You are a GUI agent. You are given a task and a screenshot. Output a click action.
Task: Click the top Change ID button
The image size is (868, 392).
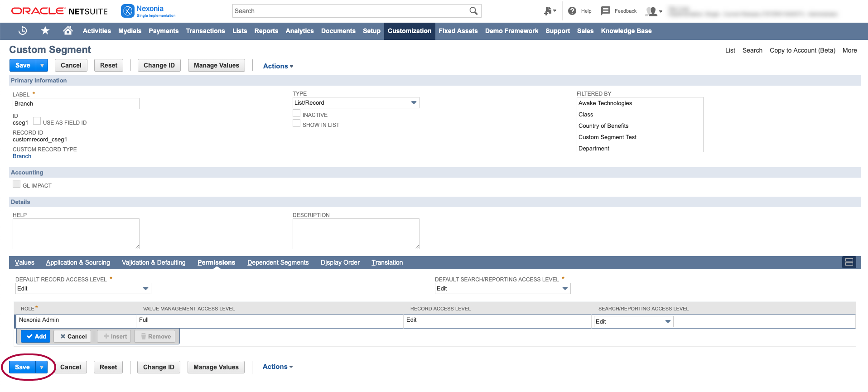159,65
